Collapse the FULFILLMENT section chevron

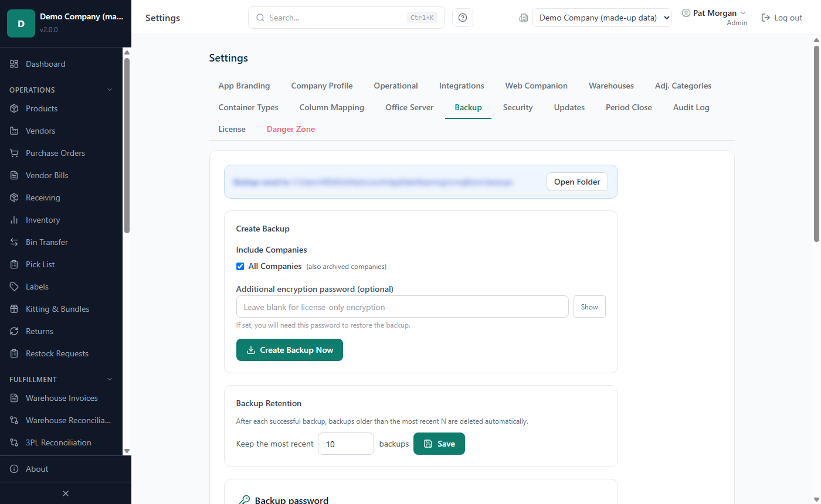click(109, 379)
